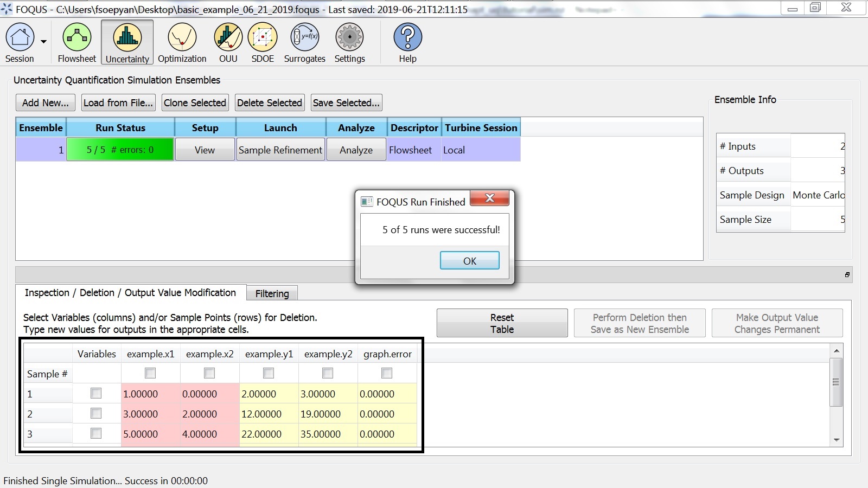This screenshot has width=868, height=488.
Task: Open the Optimization tool icon
Action: click(182, 37)
